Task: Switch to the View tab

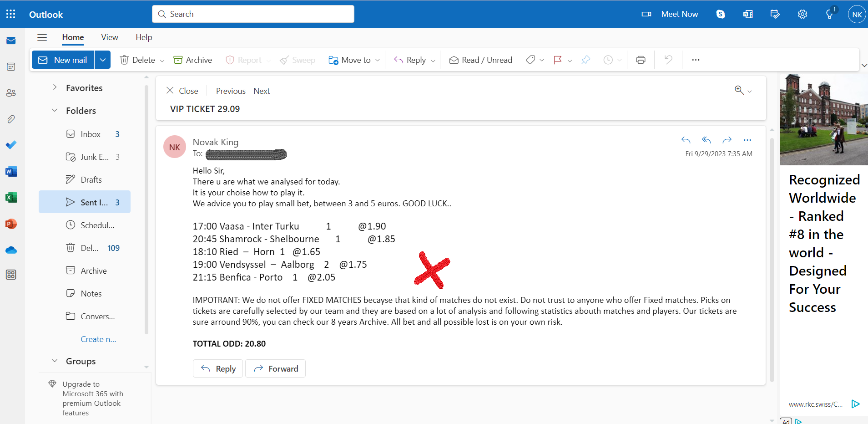Action: click(x=110, y=37)
